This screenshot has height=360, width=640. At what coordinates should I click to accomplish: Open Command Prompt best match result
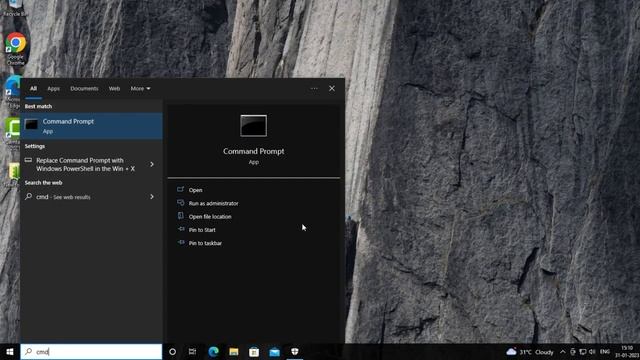(92, 126)
